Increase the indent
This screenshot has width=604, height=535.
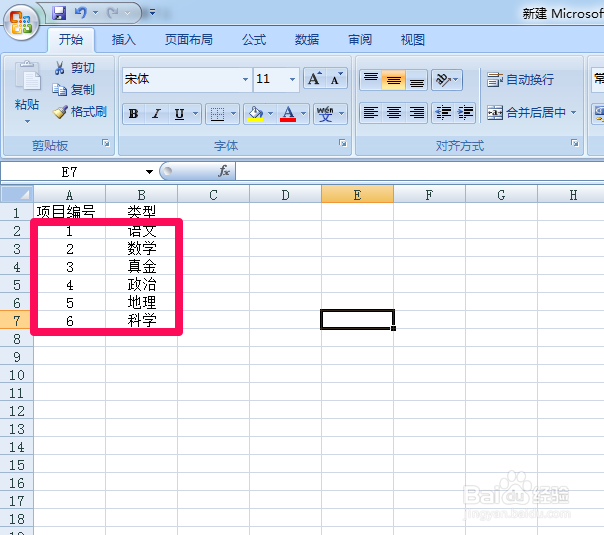point(465,113)
